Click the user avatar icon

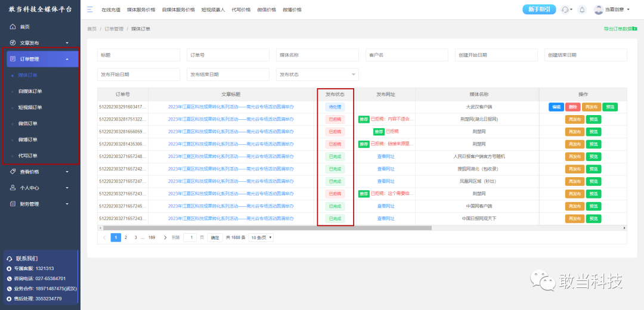[x=599, y=10]
